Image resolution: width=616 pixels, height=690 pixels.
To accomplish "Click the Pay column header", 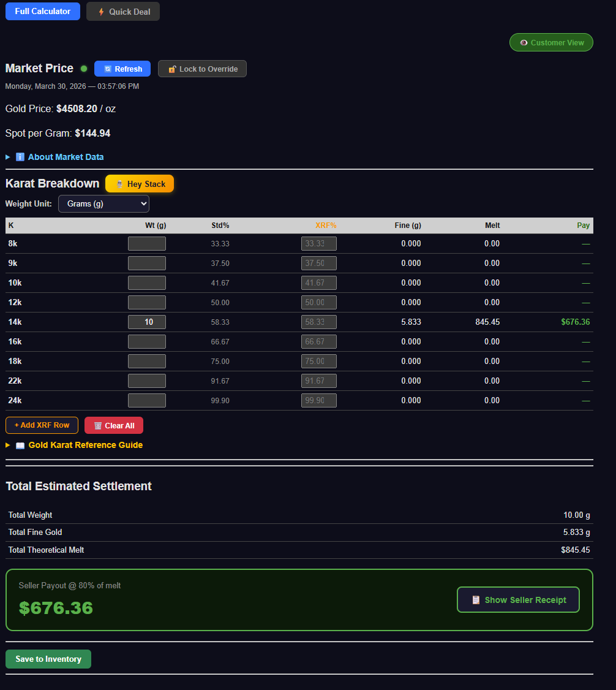I will click(x=583, y=226).
